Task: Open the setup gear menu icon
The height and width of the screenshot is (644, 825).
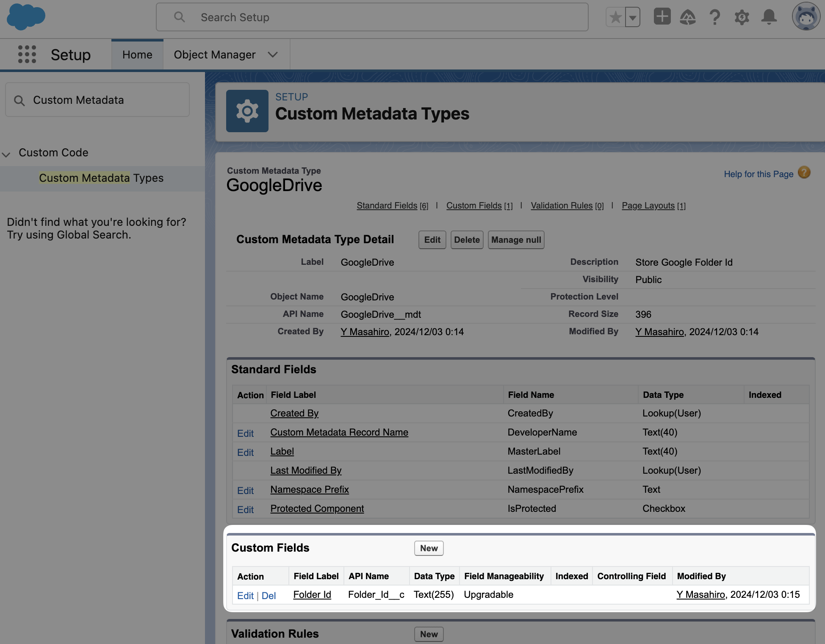Action: pos(742,17)
